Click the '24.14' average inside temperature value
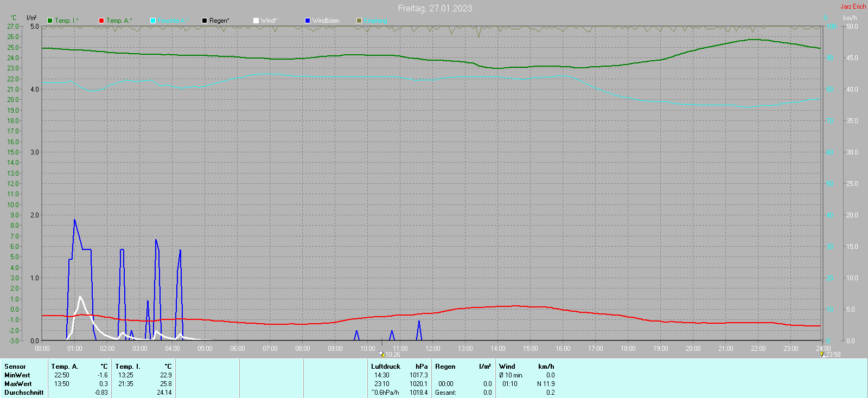 [x=164, y=393]
